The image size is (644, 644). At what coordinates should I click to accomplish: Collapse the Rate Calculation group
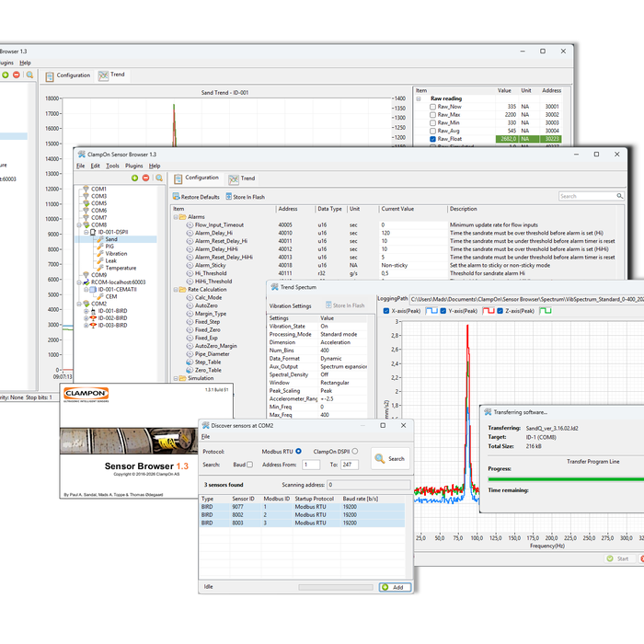click(x=176, y=290)
